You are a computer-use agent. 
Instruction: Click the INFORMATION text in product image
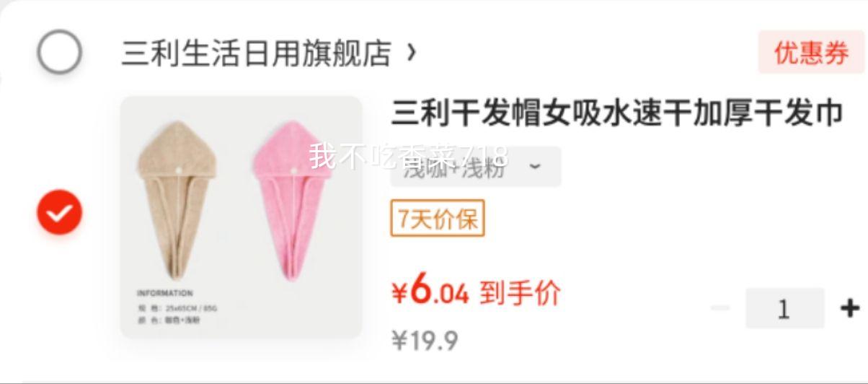pos(165,293)
